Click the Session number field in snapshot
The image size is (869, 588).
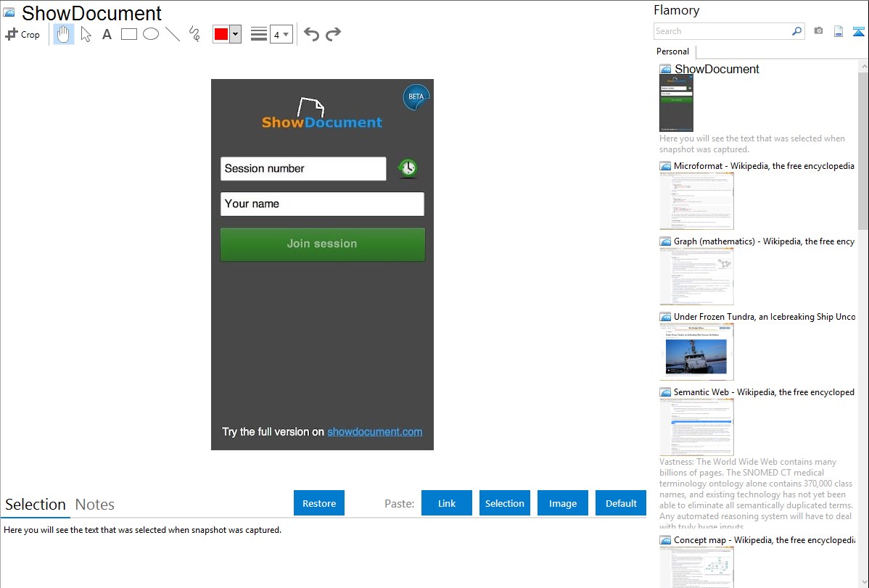303,168
